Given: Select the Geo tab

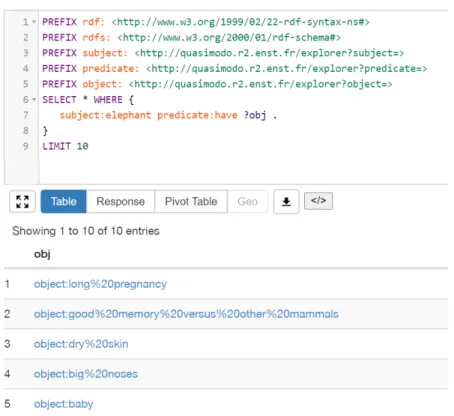Looking at the screenshot, I should (x=247, y=201).
